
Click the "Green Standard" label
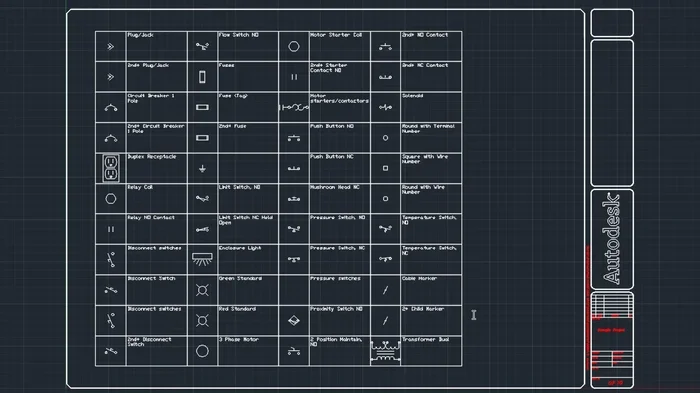click(240, 278)
